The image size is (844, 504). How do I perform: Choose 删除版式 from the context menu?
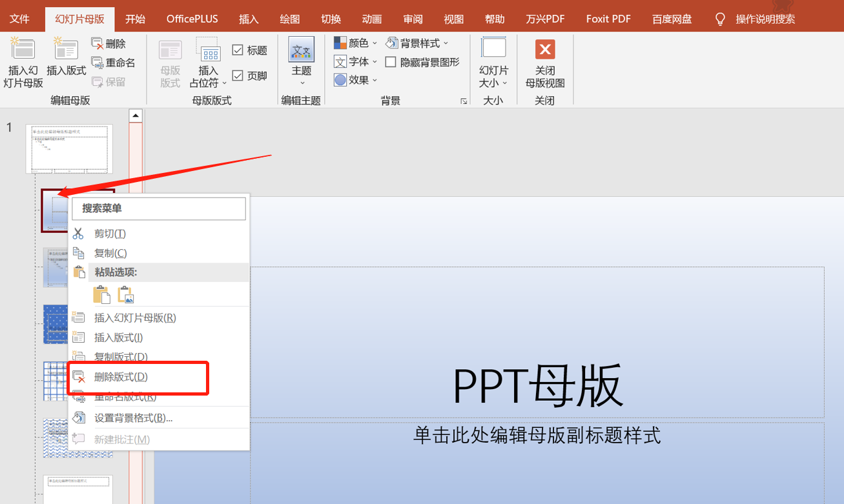pyautogui.click(x=121, y=376)
